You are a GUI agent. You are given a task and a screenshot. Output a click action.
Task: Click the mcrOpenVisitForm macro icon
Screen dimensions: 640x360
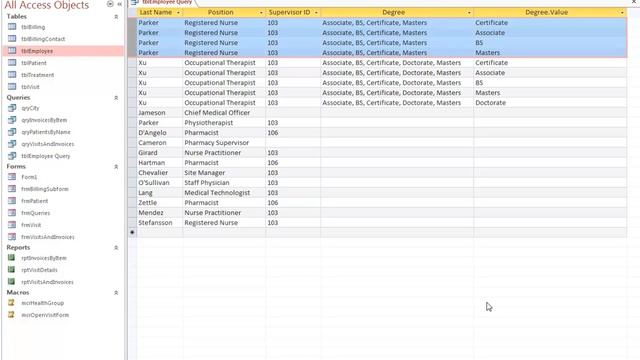point(11,315)
